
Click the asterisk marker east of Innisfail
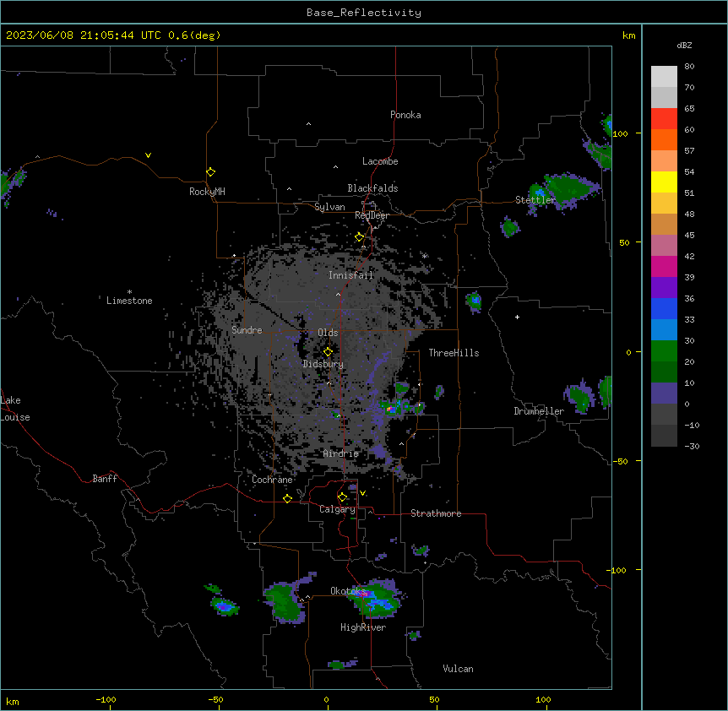(x=424, y=256)
